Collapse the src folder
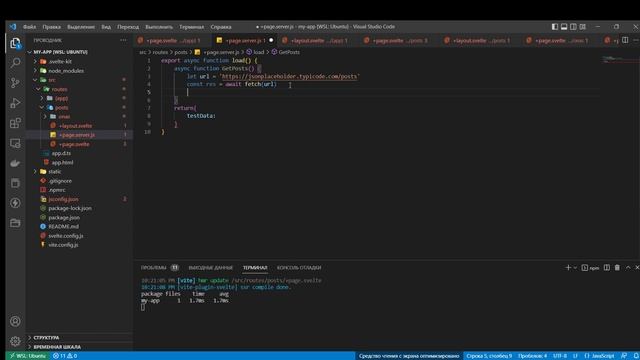Screen dimensions: 640x360 52,80
